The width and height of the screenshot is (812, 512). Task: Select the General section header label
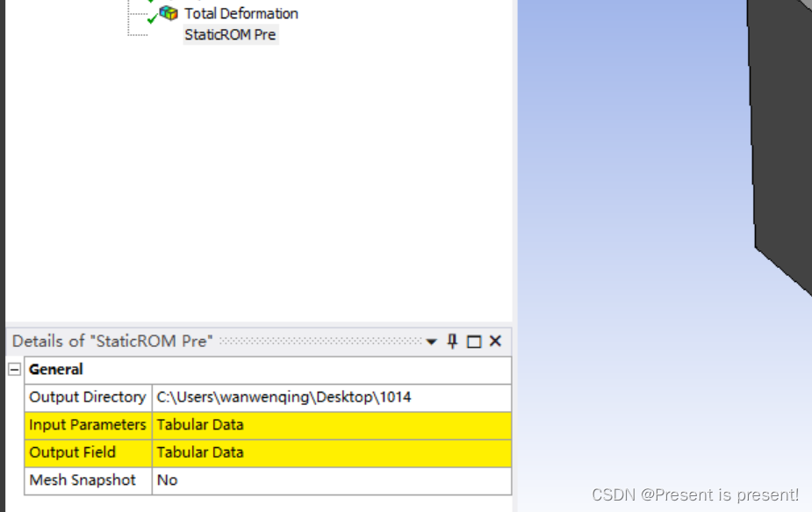coord(56,370)
